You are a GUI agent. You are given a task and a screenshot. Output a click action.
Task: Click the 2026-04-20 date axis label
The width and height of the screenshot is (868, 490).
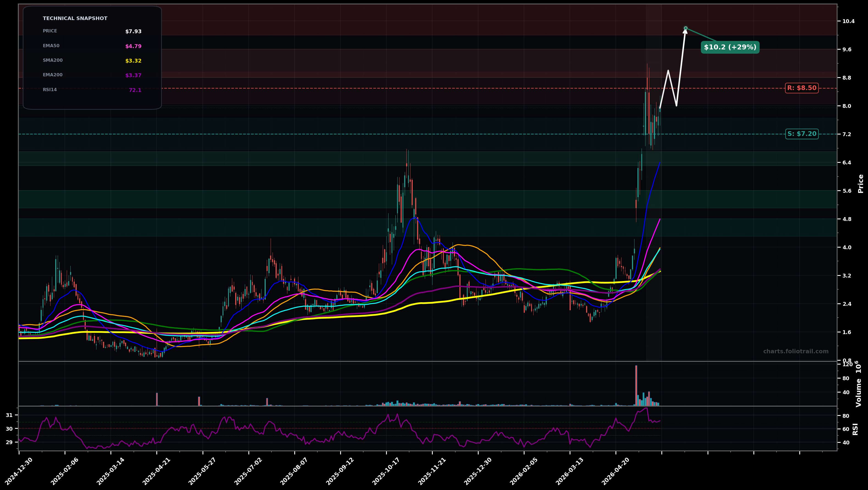(x=615, y=471)
